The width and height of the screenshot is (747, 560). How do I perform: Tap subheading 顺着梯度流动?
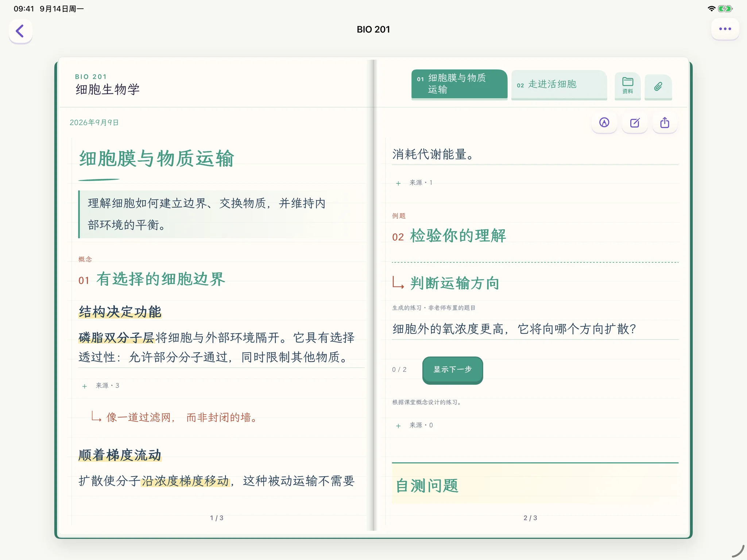coord(120,455)
